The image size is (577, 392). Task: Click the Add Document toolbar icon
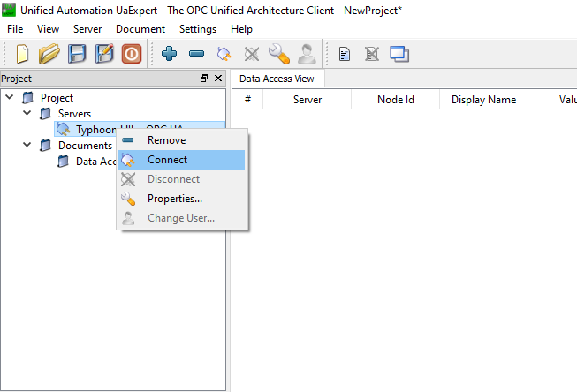[345, 54]
